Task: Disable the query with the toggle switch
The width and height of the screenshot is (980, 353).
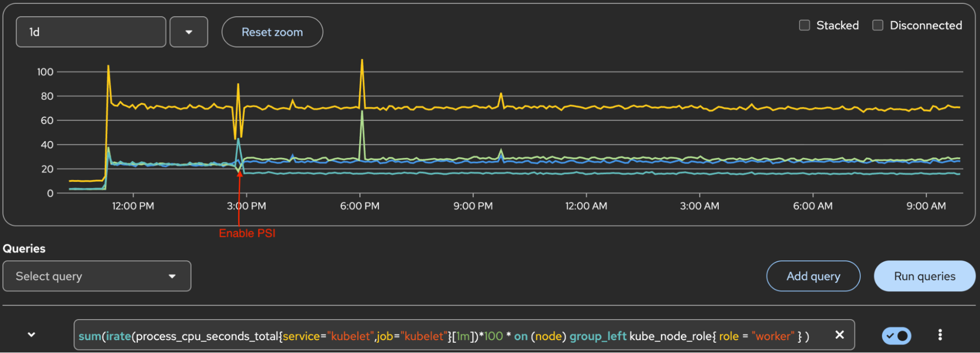Action: pyautogui.click(x=896, y=336)
